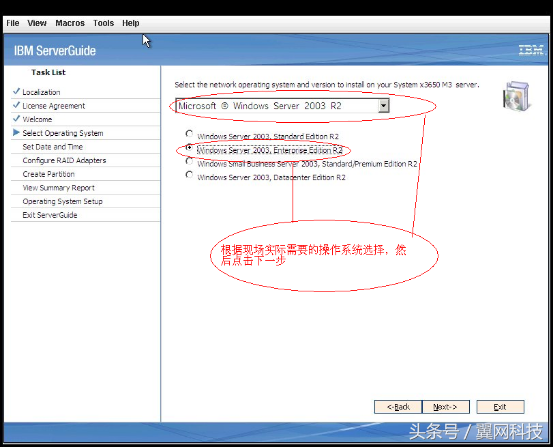Open the Help menu

click(x=131, y=23)
